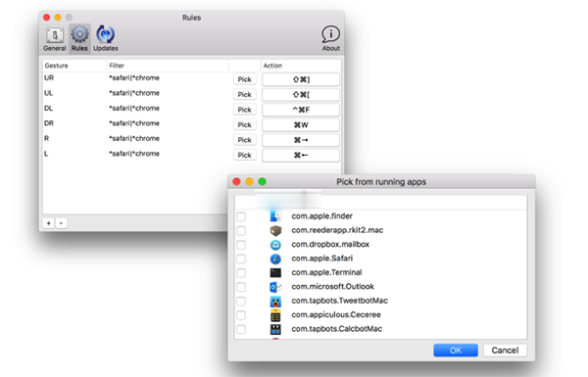Check the com.appiculous.Ceceree checkbox

[x=241, y=315]
